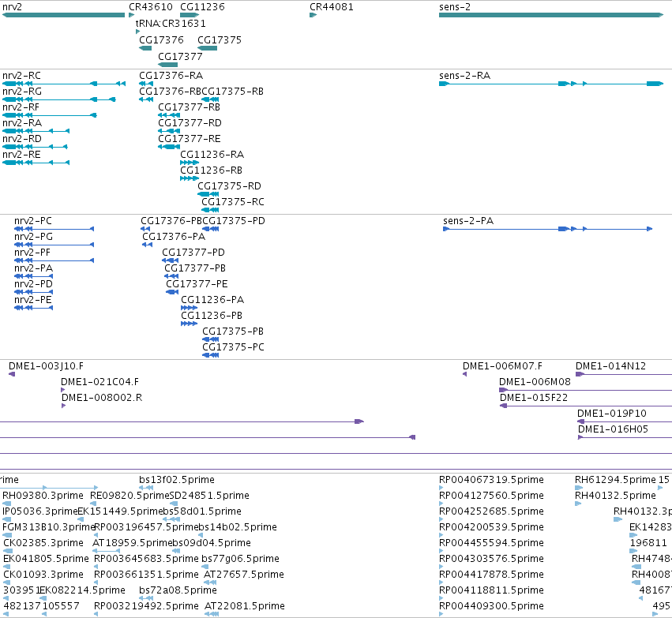Viewport: 672px width, 618px height.
Task: Click protein CG17377-PB
Action: [195, 268]
